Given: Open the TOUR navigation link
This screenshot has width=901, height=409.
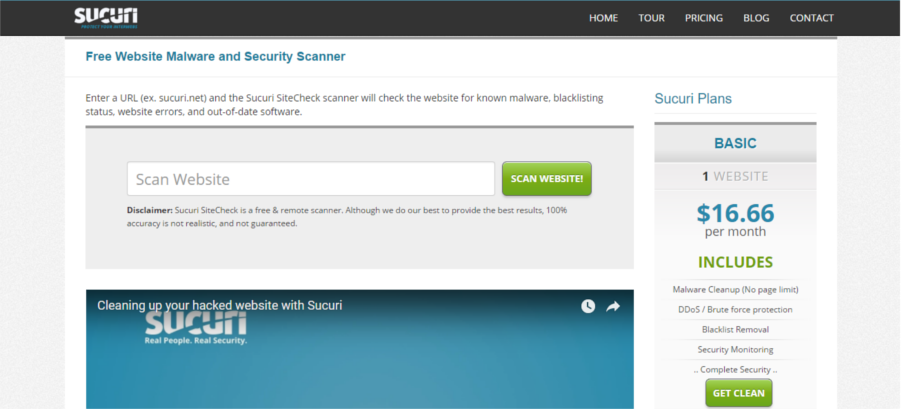Looking at the screenshot, I should (x=651, y=18).
